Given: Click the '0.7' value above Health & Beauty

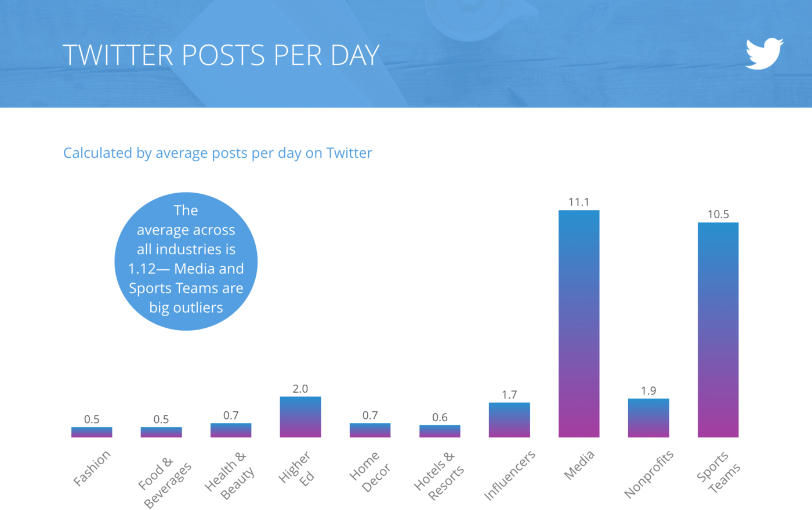Looking at the screenshot, I should pyautogui.click(x=231, y=415).
